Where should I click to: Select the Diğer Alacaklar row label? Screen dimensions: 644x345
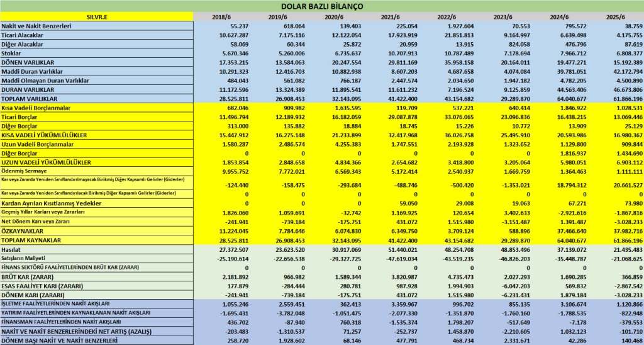(x=22, y=44)
